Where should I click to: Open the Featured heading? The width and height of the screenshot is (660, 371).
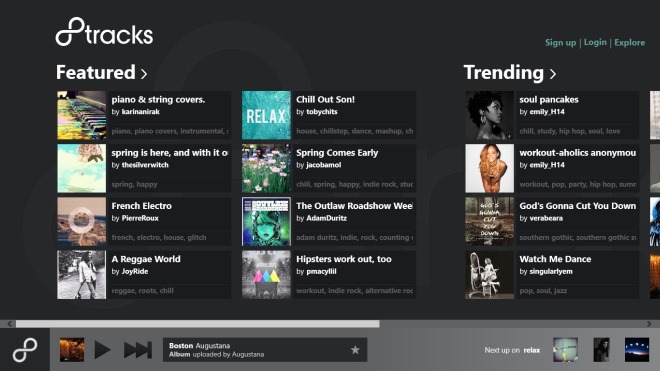[x=96, y=72]
